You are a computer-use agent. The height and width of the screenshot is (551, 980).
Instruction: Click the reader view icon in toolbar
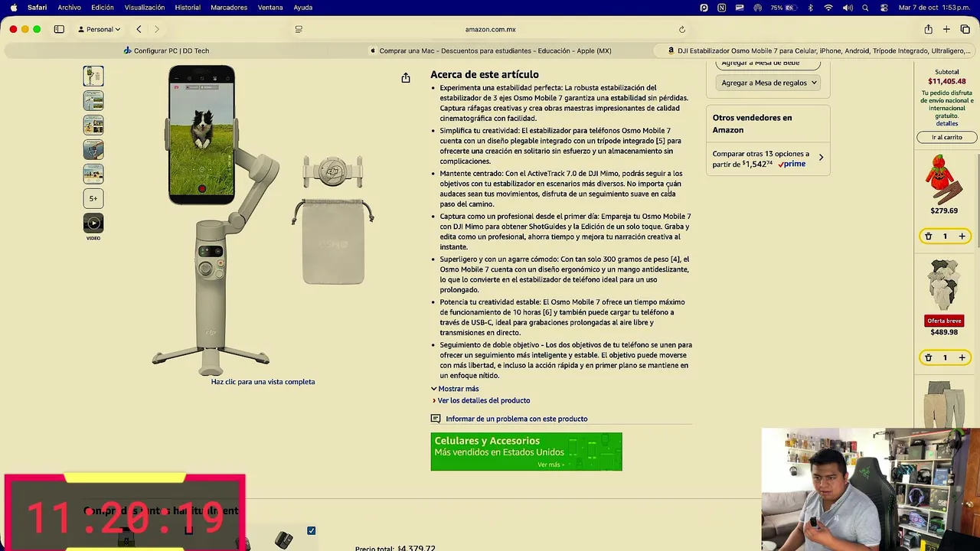(x=299, y=29)
